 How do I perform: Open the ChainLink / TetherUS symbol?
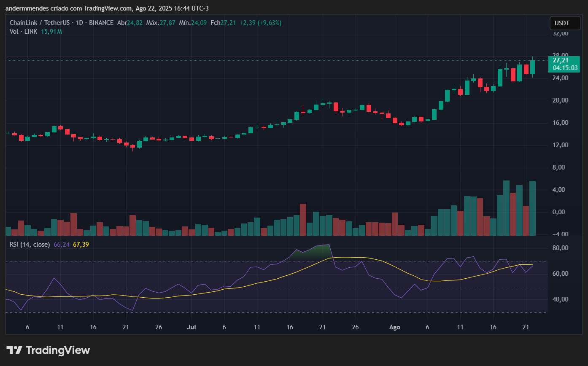pos(40,23)
